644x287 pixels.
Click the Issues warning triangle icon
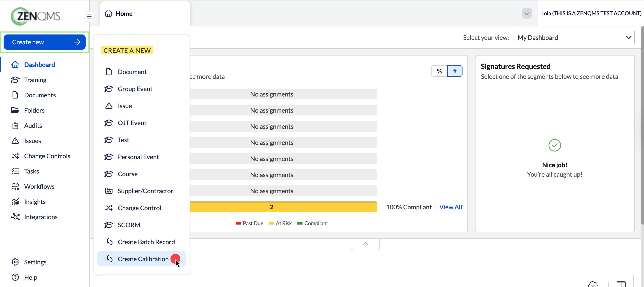tap(15, 141)
